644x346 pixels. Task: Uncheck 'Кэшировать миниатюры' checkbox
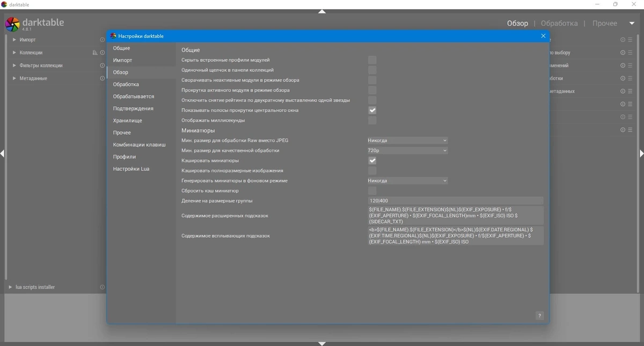click(372, 160)
